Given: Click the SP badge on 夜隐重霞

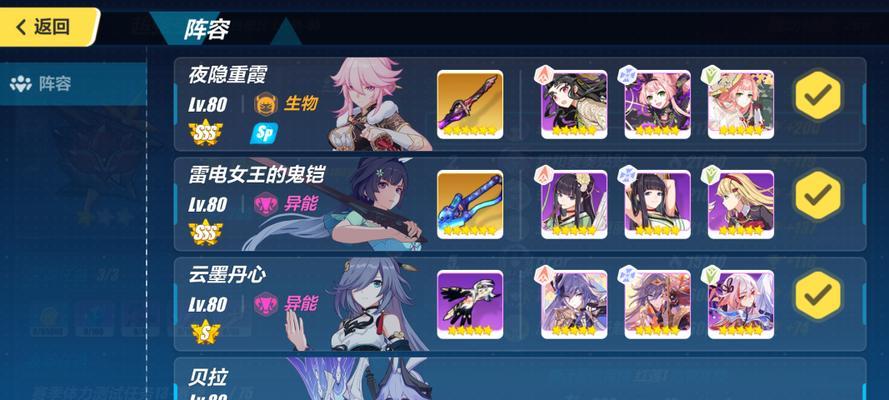Looking at the screenshot, I should [x=264, y=133].
